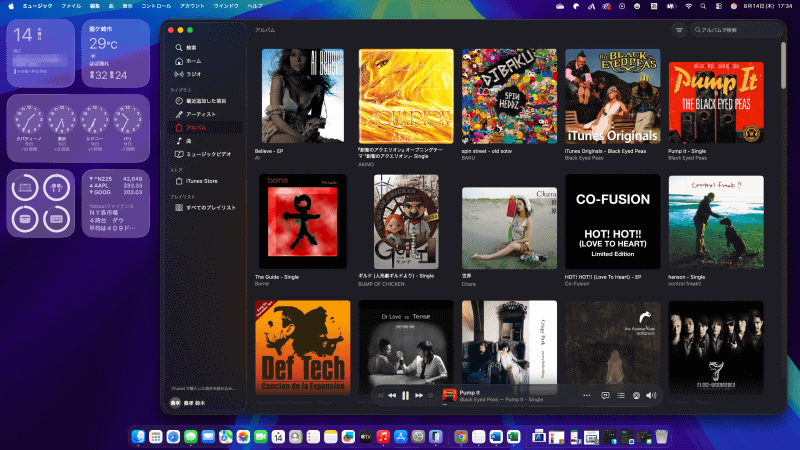This screenshot has width=800, height=450.
Task: Select アーティスト in the library sidebar
Action: click(x=204, y=114)
